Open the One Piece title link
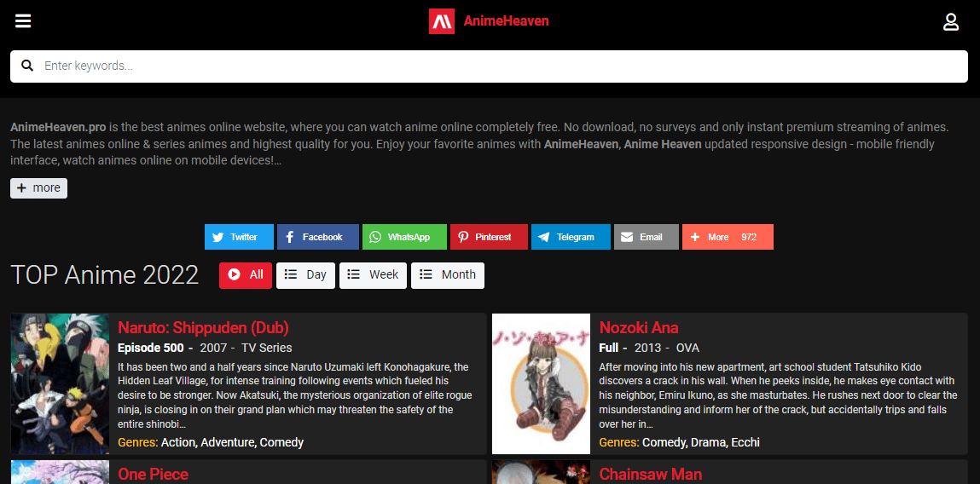The height and width of the screenshot is (484, 980). pyautogui.click(x=154, y=475)
